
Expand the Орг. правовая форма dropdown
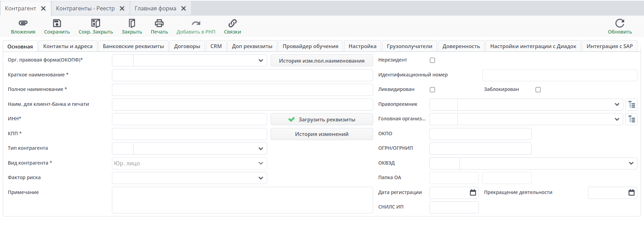coord(261,61)
